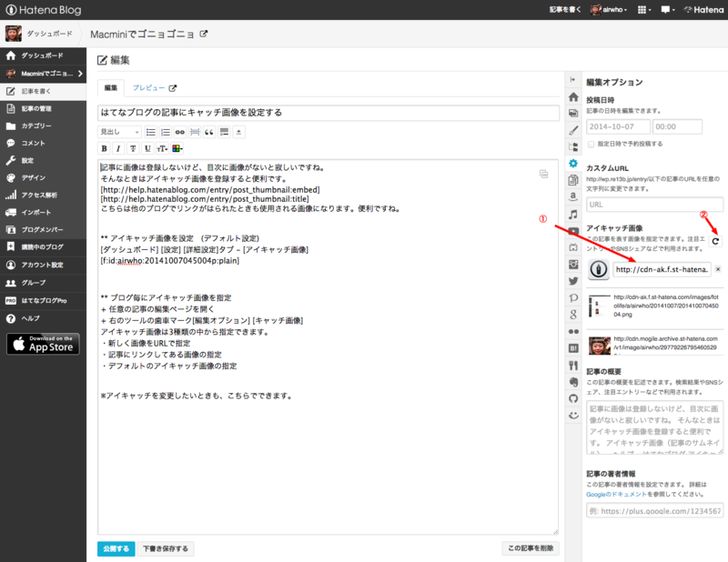Screen dimensions: 728x562
Task: Open アクセス解析 in the left menu
Action: [43, 195]
